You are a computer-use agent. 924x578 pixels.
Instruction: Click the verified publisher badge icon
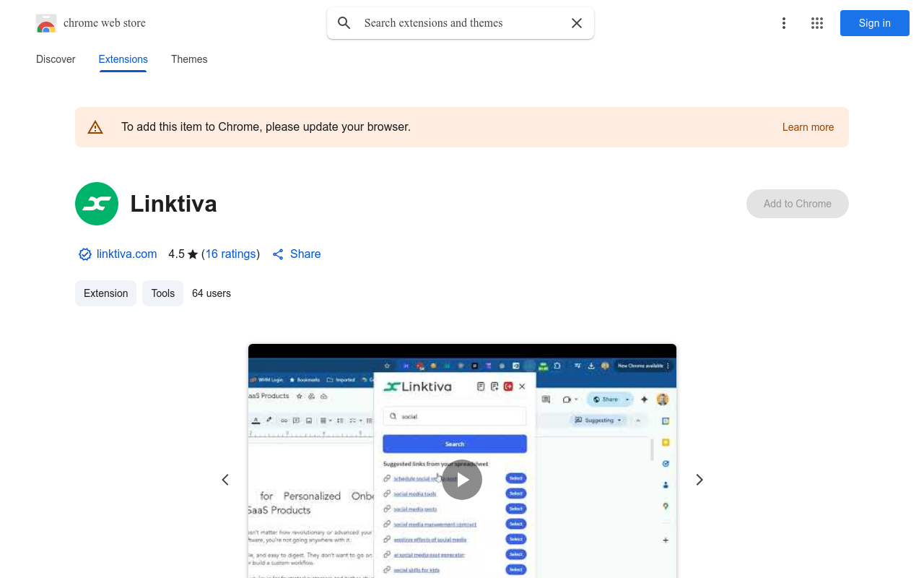coord(85,254)
